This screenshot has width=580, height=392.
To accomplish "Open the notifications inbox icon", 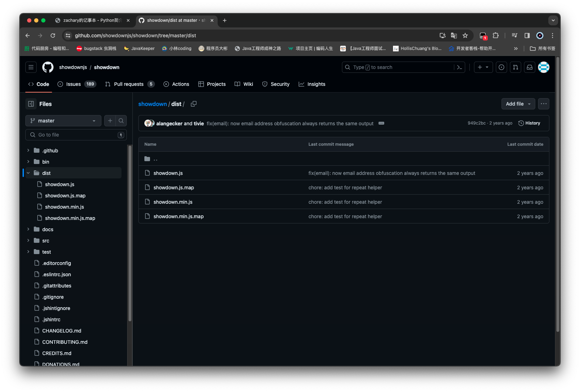I will (x=530, y=67).
